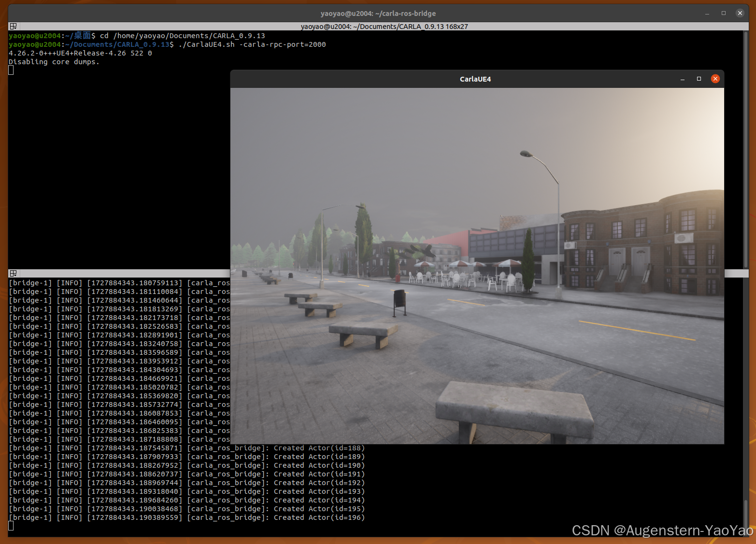The width and height of the screenshot is (756, 544).
Task: Click the top pane title showing CARLA_0.9.13 168x27
Action: coord(384,27)
